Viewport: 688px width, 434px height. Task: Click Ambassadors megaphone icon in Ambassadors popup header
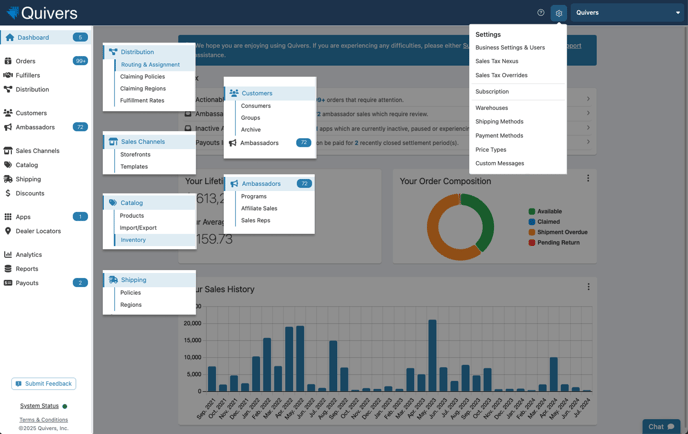point(234,183)
